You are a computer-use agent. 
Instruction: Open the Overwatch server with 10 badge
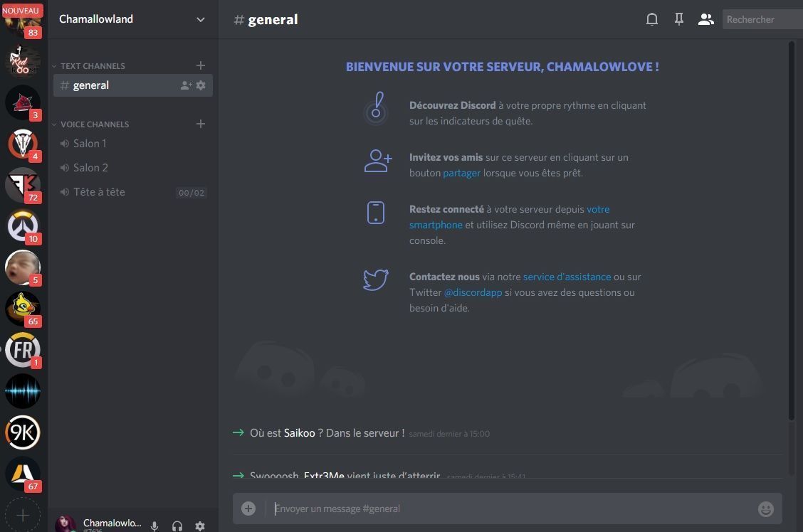click(x=23, y=226)
